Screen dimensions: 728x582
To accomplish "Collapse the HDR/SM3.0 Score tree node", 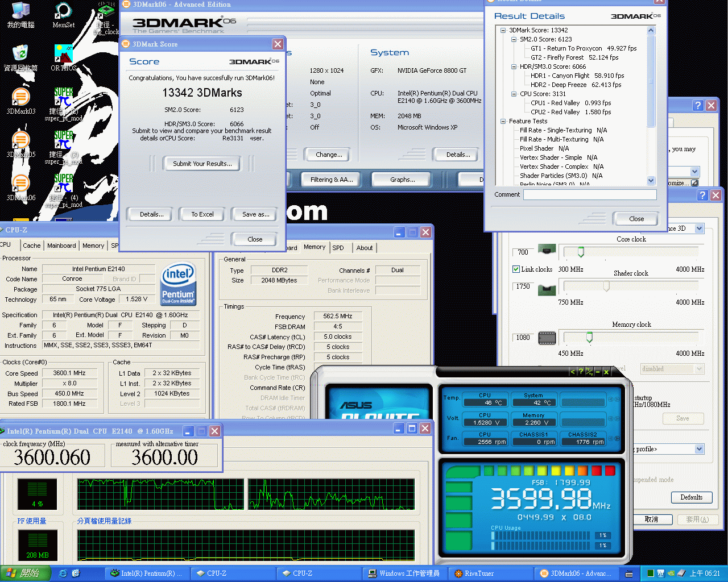I will point(514,66).
